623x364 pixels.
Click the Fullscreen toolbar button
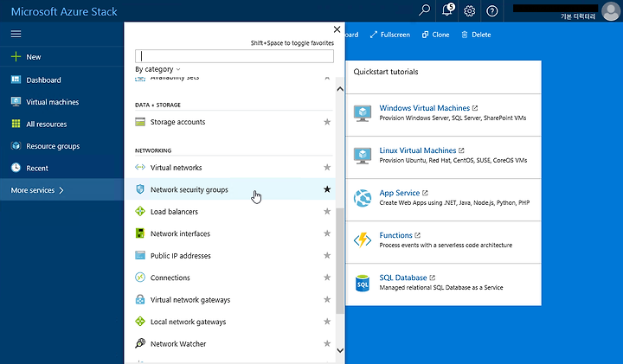pos(390,35)
